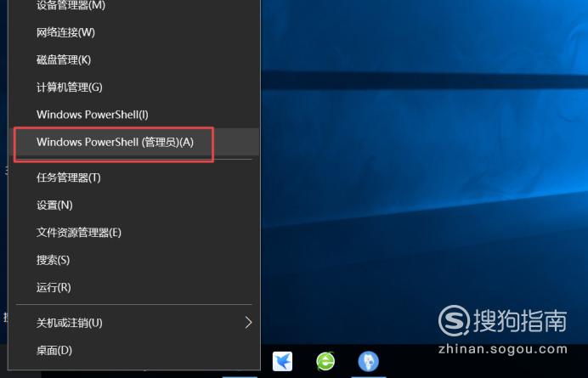Expand the 关机或注销(U) submenu arrow
Viewport: 588px width, 378px height.
click(x=248, y=323)
